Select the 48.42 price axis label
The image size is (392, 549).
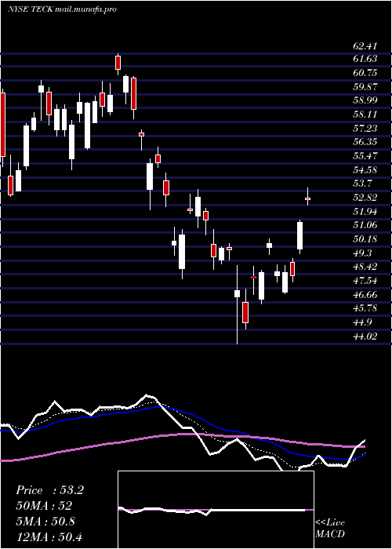365,267
